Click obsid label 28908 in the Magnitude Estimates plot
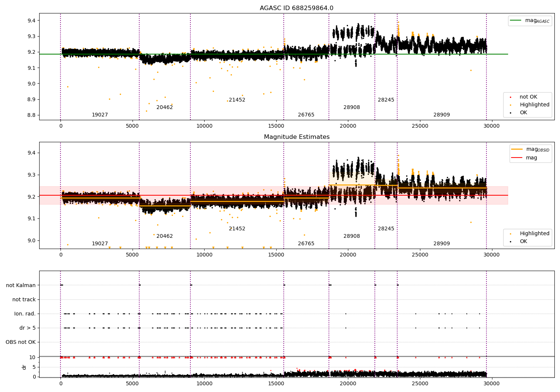 352,236
